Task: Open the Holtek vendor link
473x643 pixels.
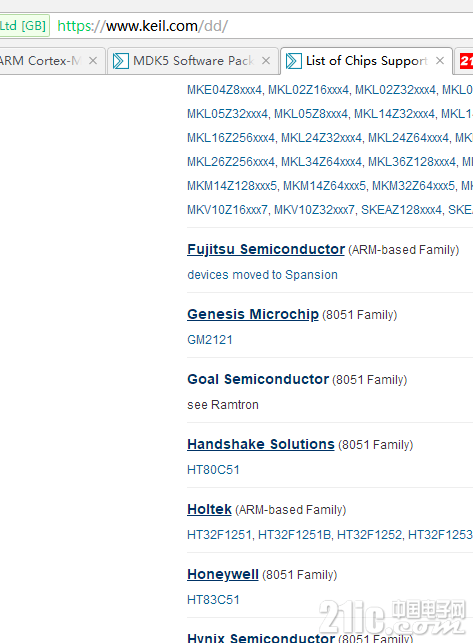Action: 209,509
